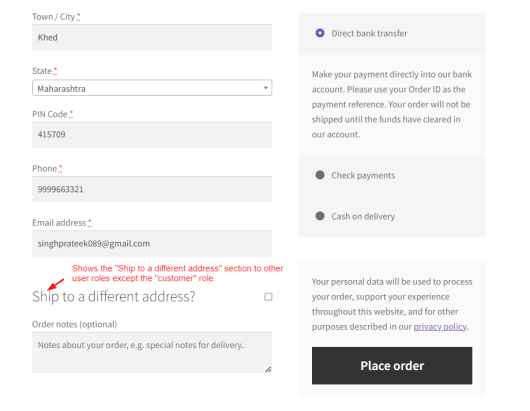Click the Email address field label
Screen dimensions: 530x411
59,223
